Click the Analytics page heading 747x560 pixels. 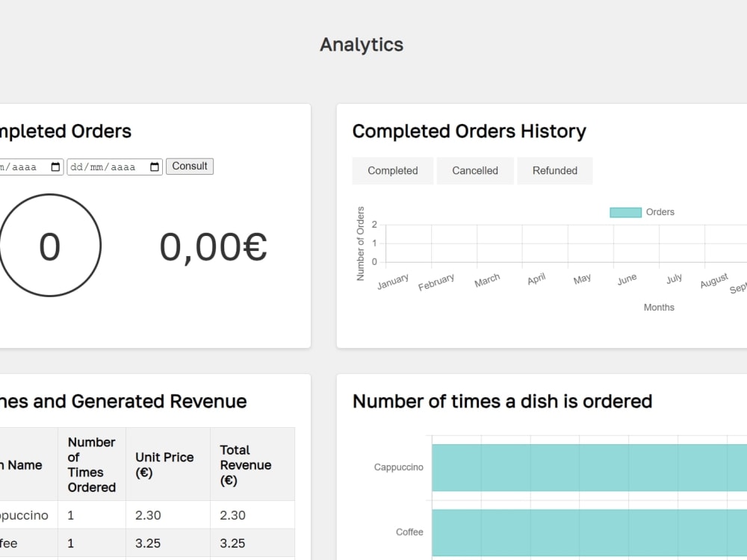362,45
